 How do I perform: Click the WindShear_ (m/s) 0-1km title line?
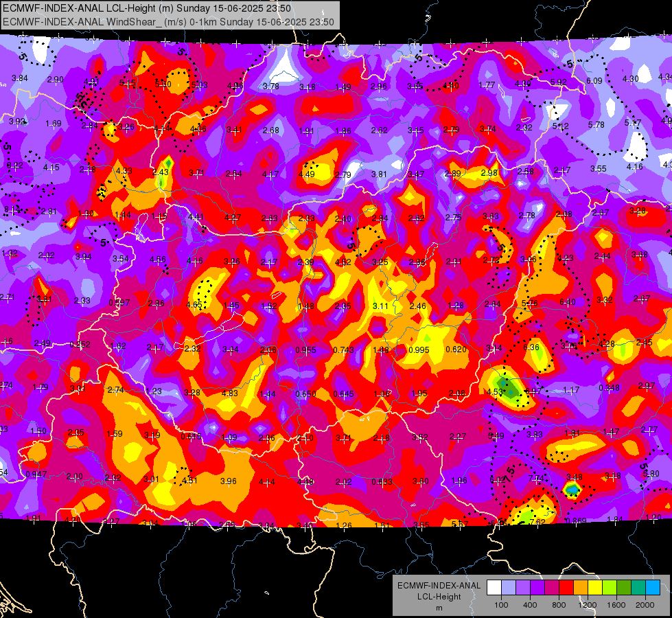pyautogui.click(x=168, y=22)
